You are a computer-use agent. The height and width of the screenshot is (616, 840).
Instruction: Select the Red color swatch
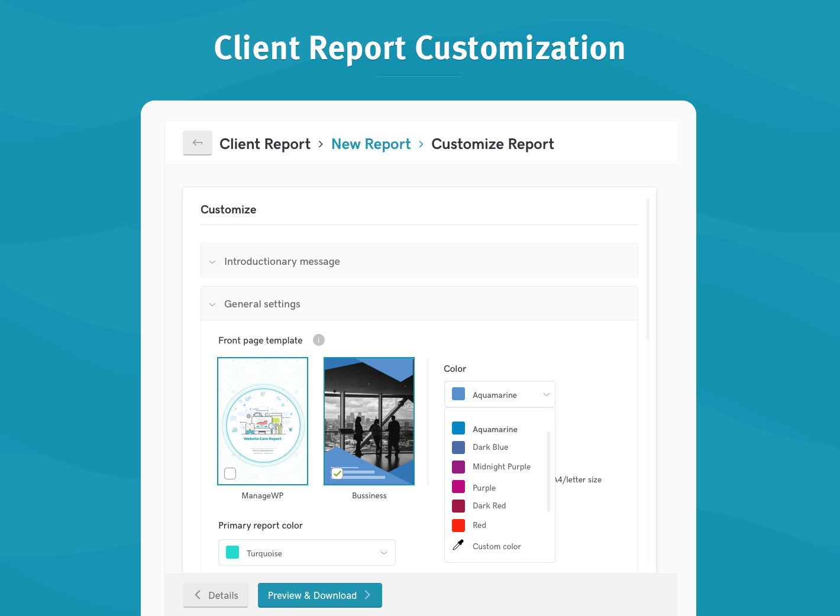click(x=458, y=525)
